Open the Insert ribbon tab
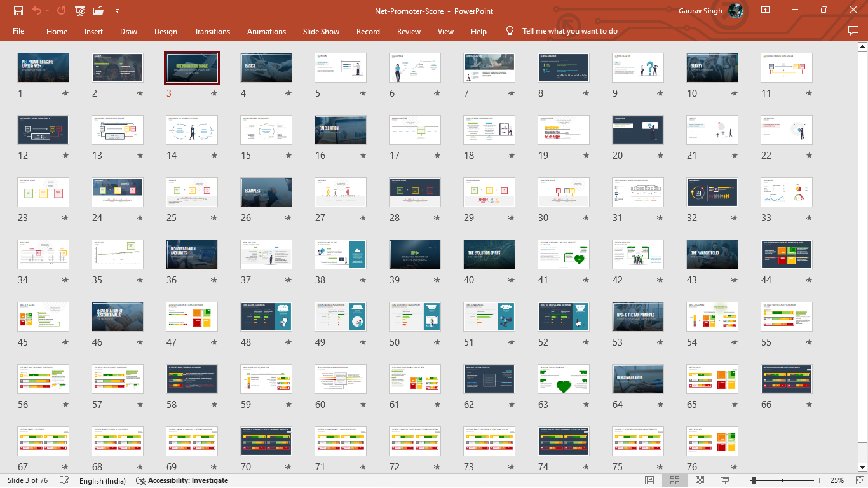 click(93, 31)
